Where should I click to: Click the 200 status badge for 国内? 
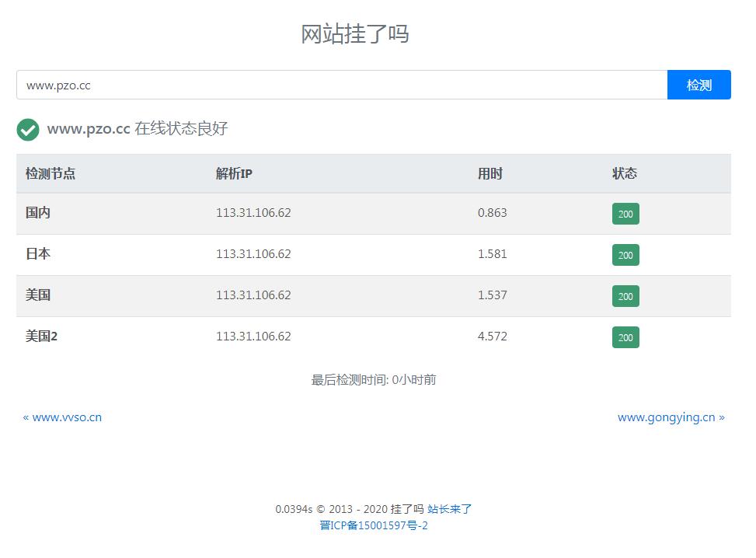click(x=625, y=213)
